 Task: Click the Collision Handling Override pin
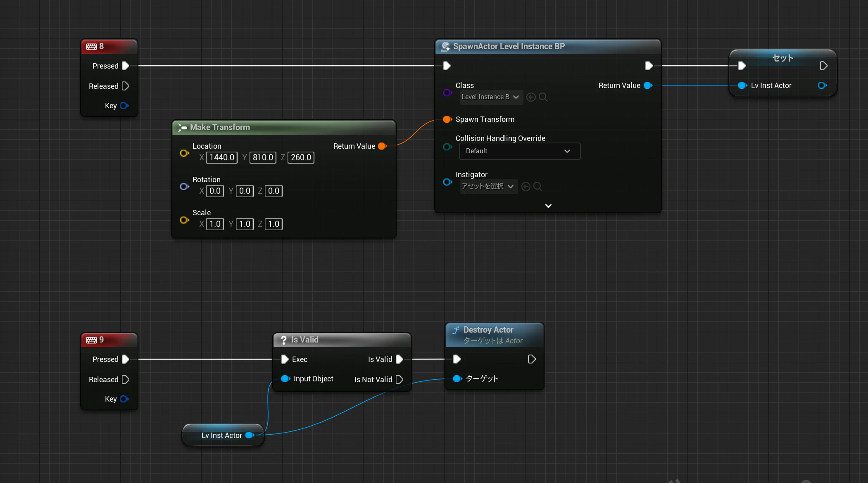[x=447, y=147]
